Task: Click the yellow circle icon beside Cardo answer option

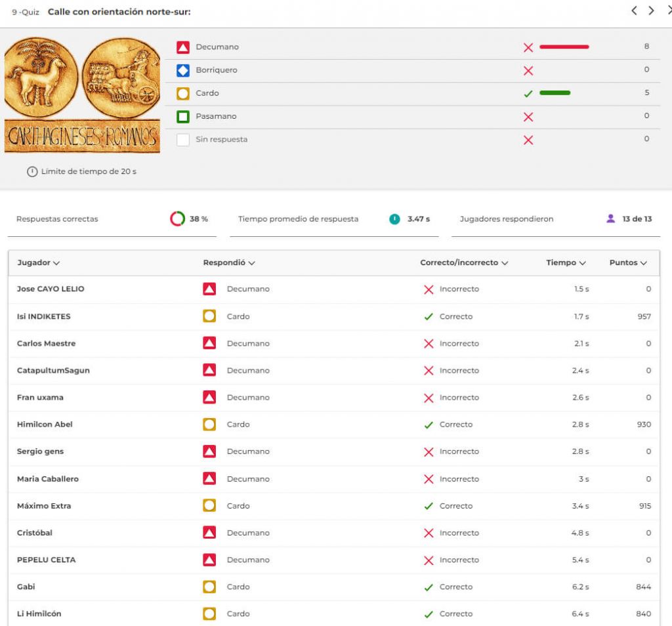Action: tap(183, 93)
